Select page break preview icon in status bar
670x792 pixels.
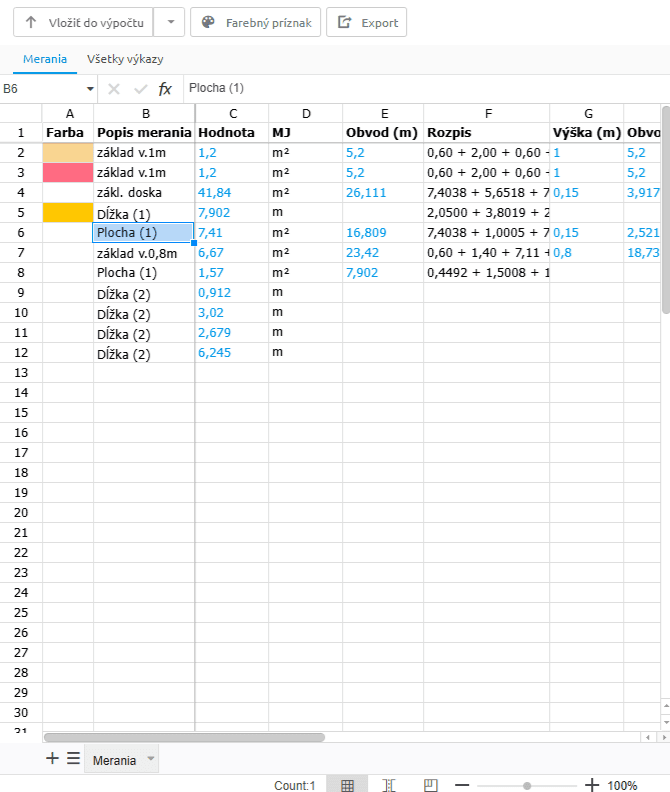430,785
